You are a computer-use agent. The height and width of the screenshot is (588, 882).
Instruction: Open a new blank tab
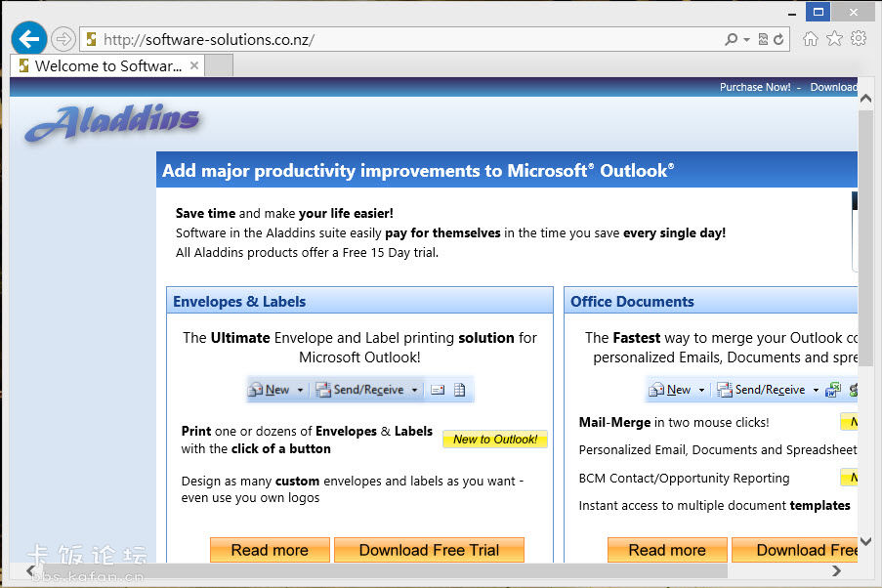pyautogui.click(x=219, y=65)
